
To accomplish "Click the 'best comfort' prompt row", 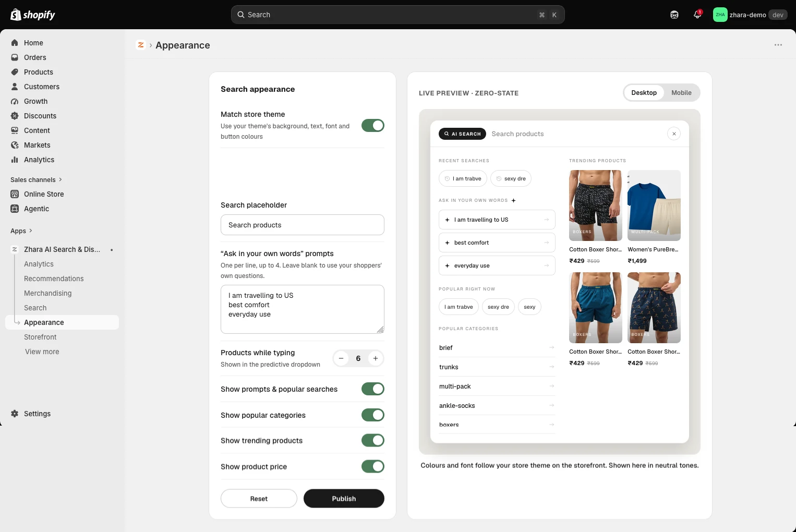I will tap(497, 243).
